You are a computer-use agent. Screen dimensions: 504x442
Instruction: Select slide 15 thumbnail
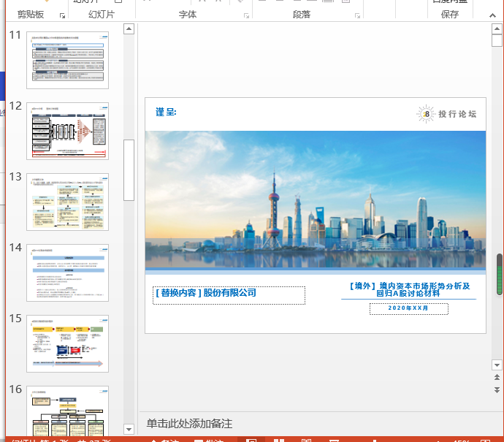[x=67, y=343]
